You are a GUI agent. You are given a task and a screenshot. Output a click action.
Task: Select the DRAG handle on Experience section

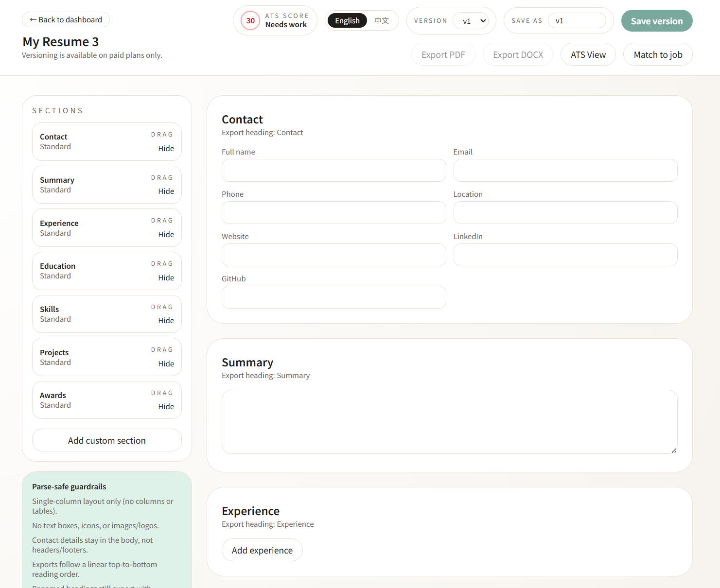click(x=162, y=220)
